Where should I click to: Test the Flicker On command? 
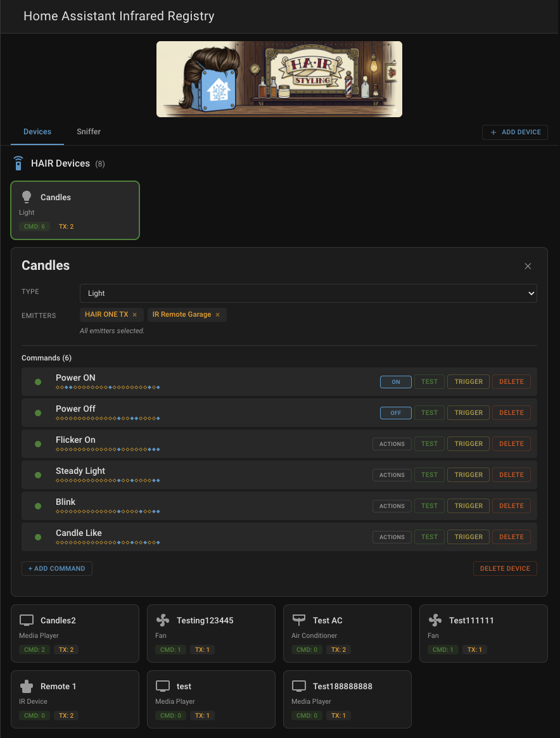coord(429,444)
